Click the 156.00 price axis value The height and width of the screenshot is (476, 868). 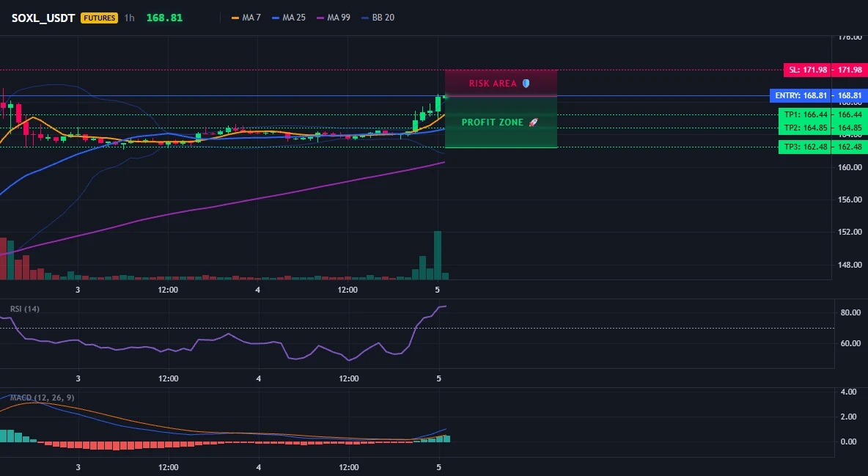(x=850, y=199)
